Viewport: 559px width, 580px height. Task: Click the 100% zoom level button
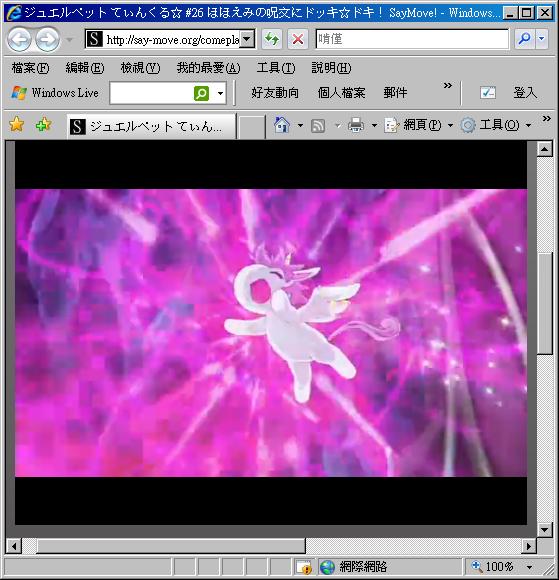[493, 567]
